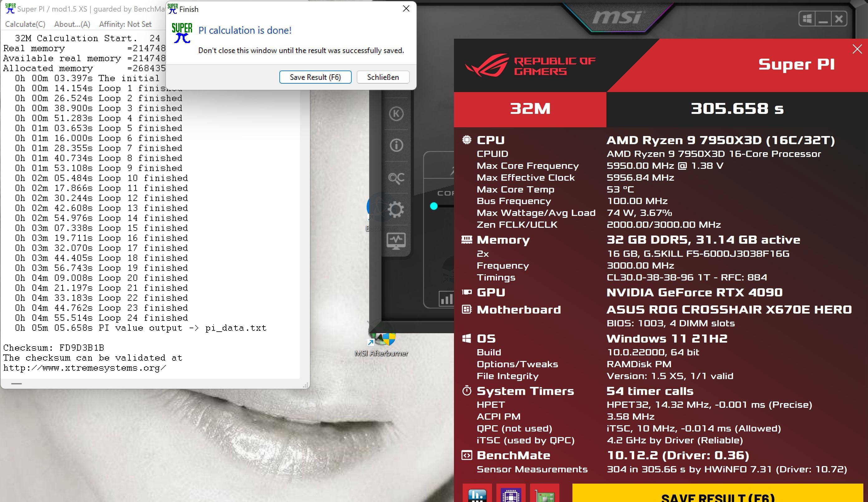Click the GPU section icon in BenchMate
The width and height of the screenshot is (868, 502).
coord(467,292)
